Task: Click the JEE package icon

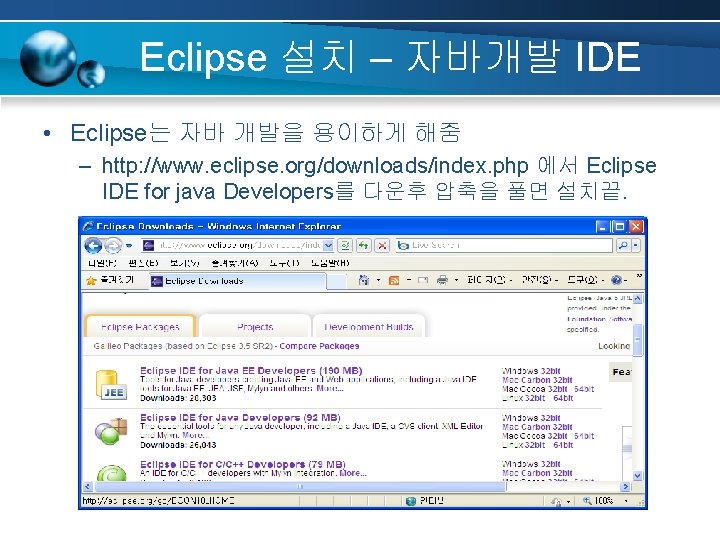Action: coord(111,384)
